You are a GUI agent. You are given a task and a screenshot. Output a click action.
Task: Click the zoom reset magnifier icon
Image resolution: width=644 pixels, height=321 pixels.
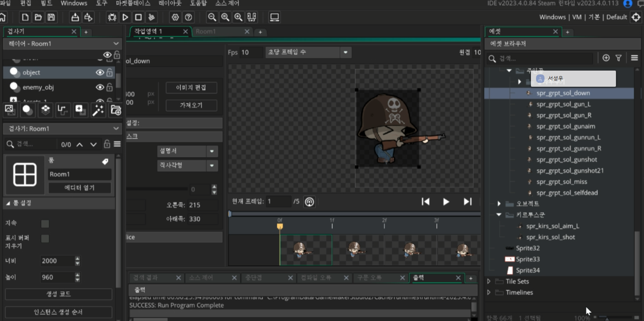[x=225, y=17]
